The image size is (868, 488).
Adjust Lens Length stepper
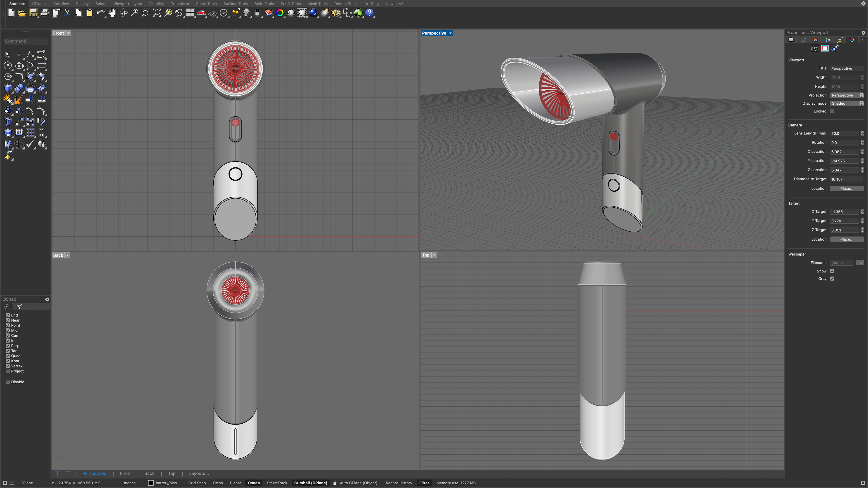coord(862,133)
